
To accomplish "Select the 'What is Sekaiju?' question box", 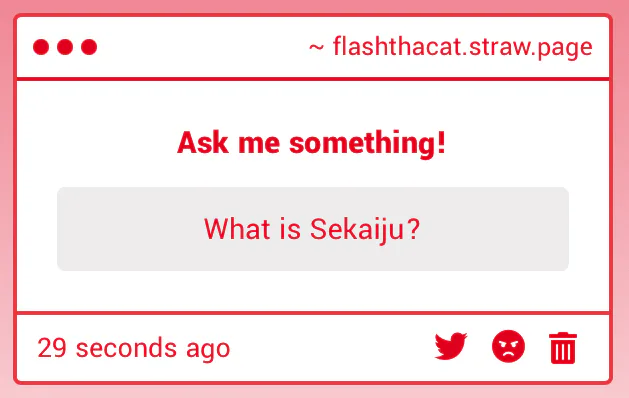I will [x=313, y=229].
